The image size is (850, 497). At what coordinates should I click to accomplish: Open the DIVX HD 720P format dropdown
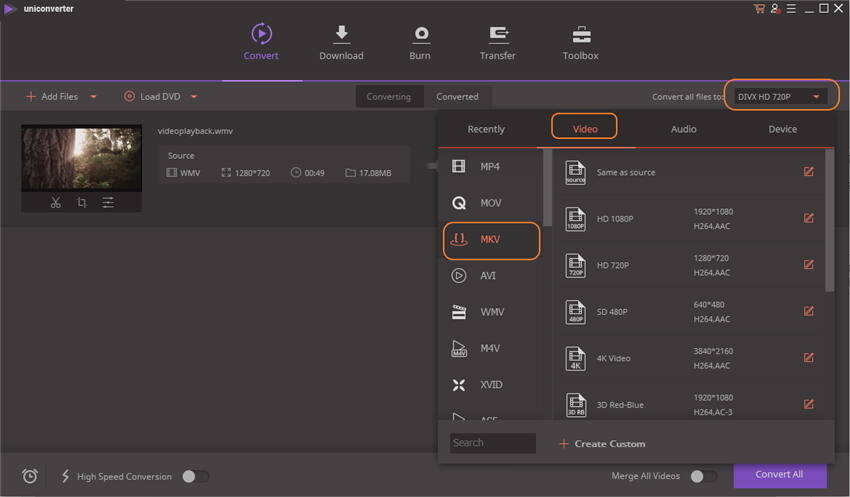tap(781, 96)
